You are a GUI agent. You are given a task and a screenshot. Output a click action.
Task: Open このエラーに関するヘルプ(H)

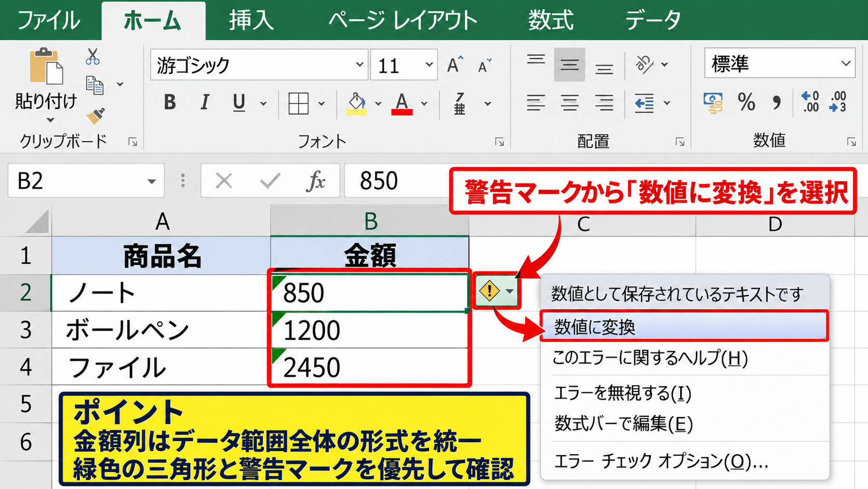point(684,358)
